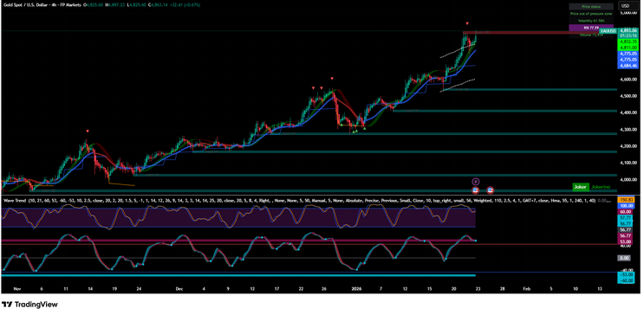Click the 4,893.06 current price label

click(x=628, y=31)
